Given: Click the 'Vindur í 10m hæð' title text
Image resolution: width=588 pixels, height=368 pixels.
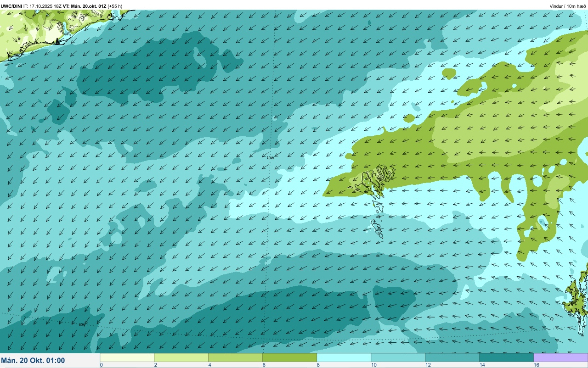Looking at the screenshot, I should (x=568, y=6).
